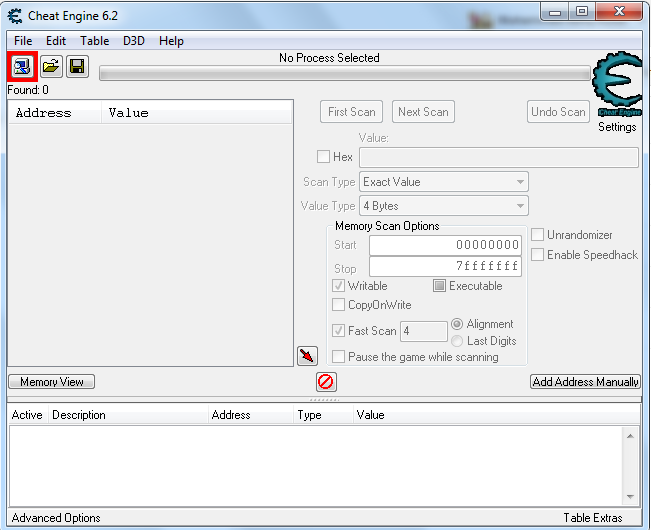Click the red arrow add-to-list icon
This screenshot has width=651, height=530.
pyautogui.click(x=307, y=356)
